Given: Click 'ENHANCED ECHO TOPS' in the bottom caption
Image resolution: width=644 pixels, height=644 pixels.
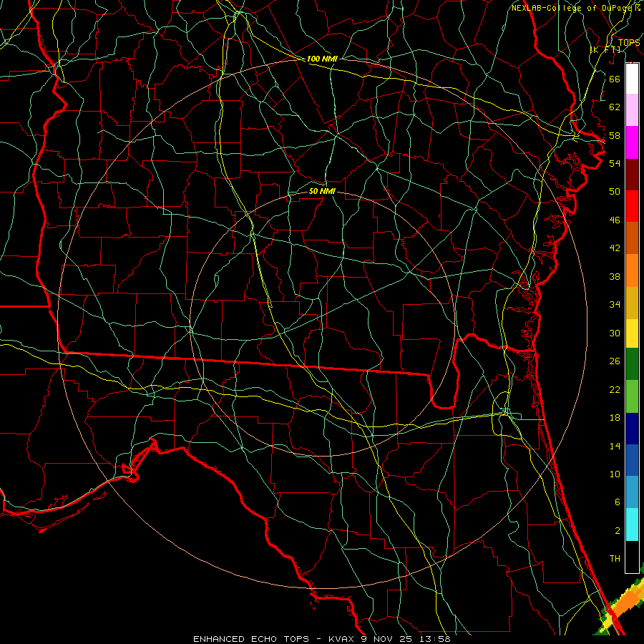Looking at the screenshot, I should pos(251,639).
